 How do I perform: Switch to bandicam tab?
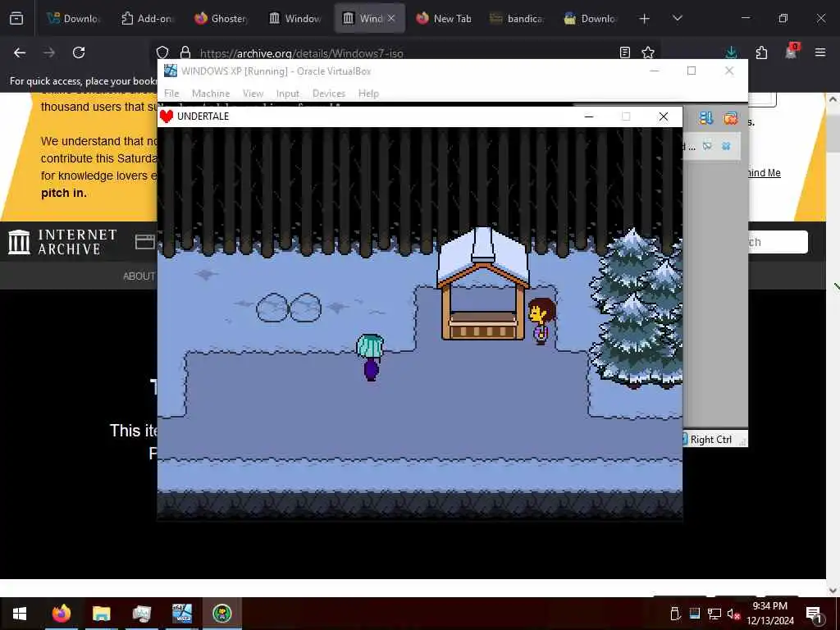[x=517, y=19]
